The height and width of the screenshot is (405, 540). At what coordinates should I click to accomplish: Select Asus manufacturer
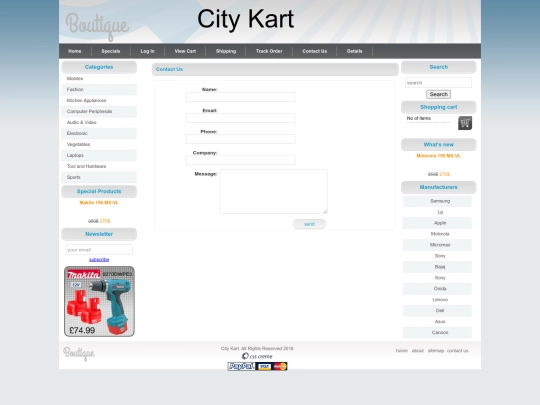(x=437, y=322)
